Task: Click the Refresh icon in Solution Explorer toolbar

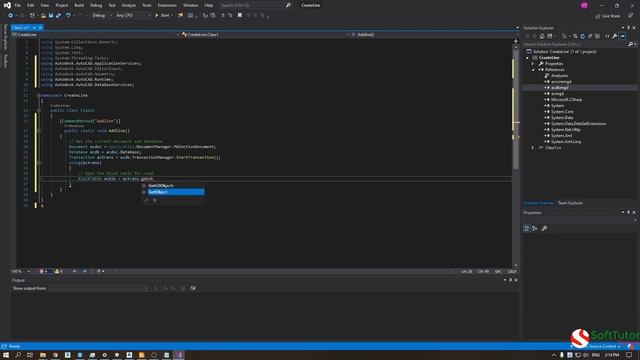Action: [x=582, y=36]
